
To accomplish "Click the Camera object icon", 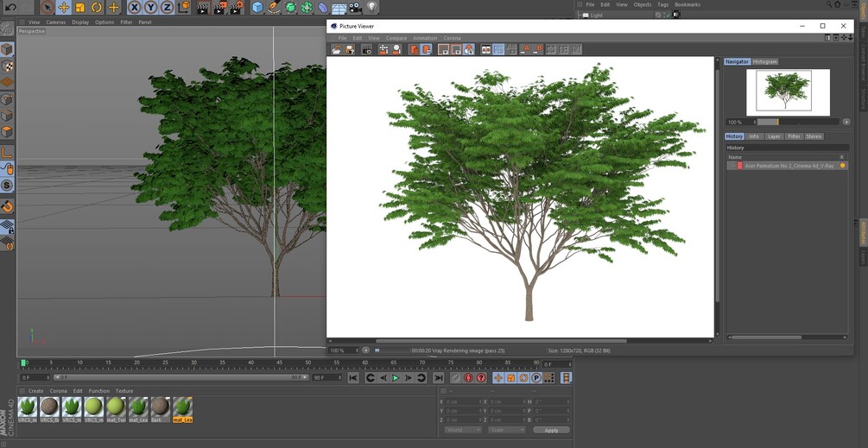I will [355, 8].
